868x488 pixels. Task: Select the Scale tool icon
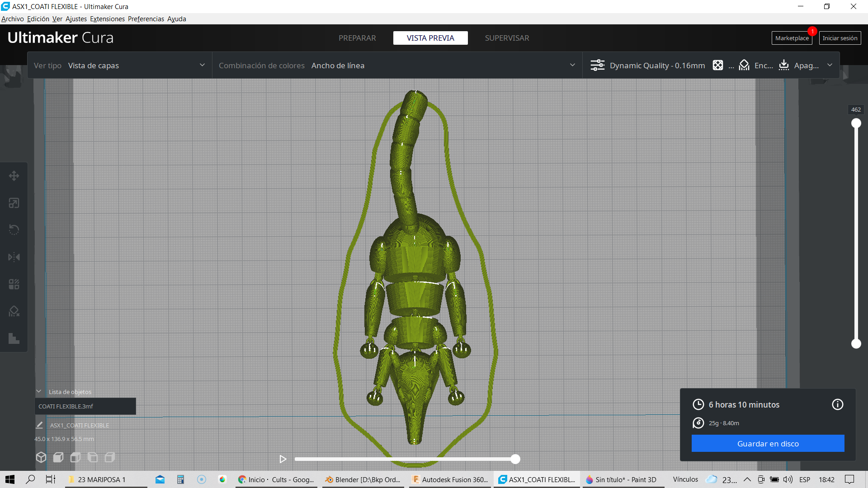[14, 203]
